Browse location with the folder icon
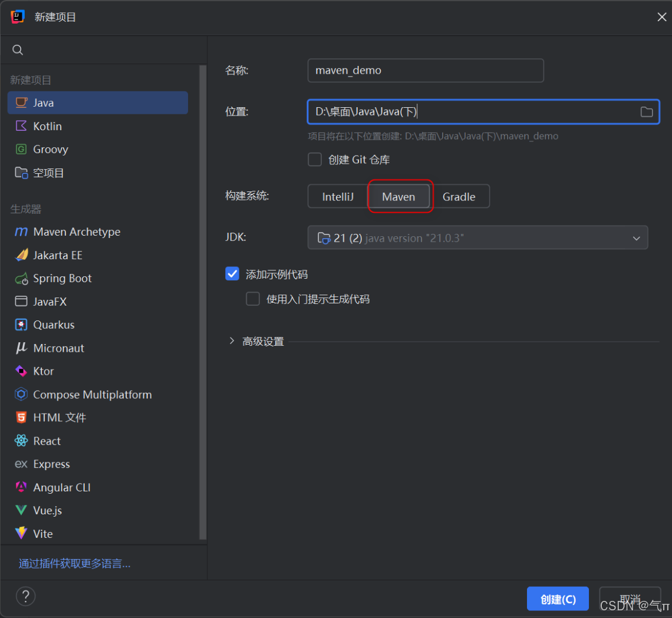The width and height of the screenshot is (672, 618). (x=646, y=112)
